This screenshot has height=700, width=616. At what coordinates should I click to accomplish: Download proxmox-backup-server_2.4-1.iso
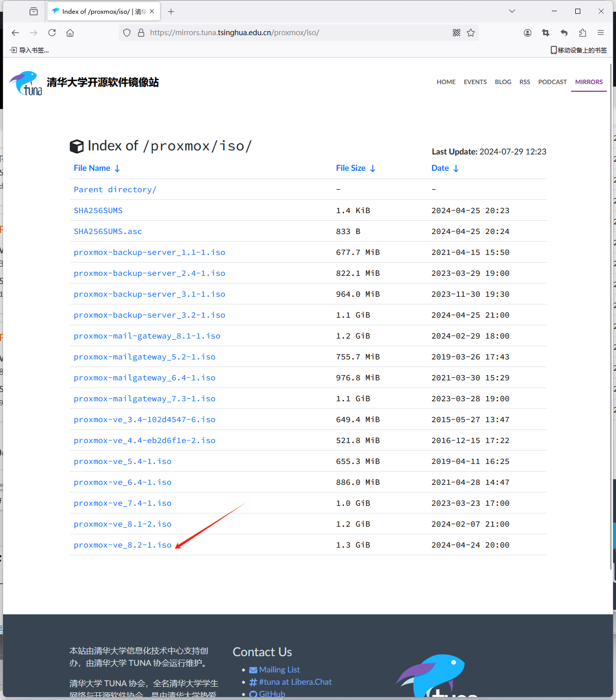(x=149, y=273)
